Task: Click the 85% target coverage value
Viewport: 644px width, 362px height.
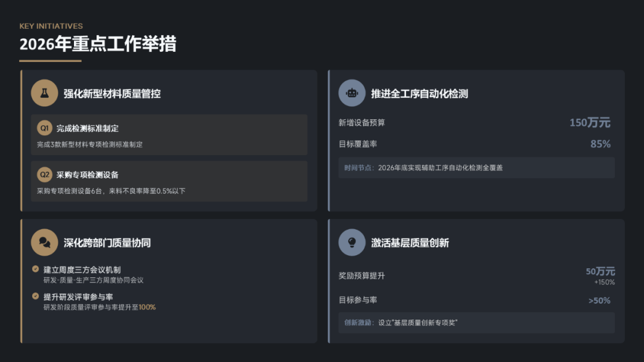Action: (600, 144)
